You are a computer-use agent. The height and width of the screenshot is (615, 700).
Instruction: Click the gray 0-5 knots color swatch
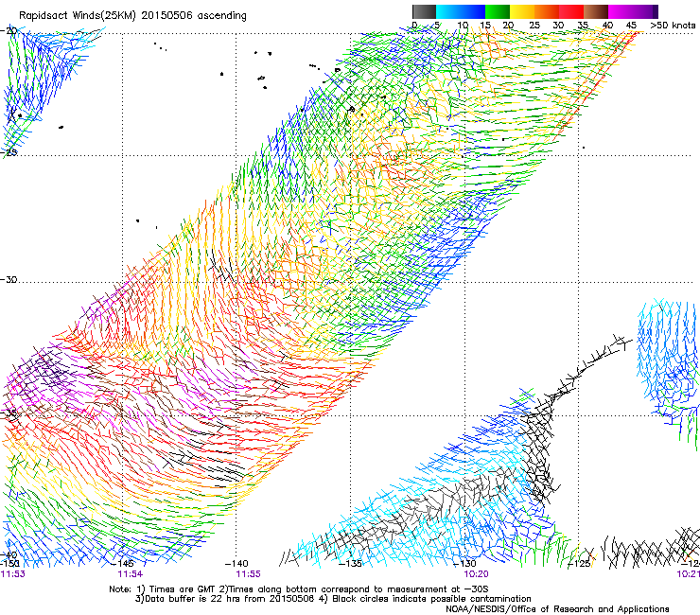pos(424,11)
